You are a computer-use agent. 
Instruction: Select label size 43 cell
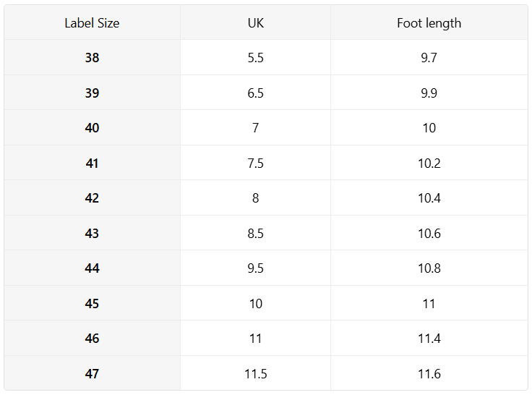tap(92, 233)
